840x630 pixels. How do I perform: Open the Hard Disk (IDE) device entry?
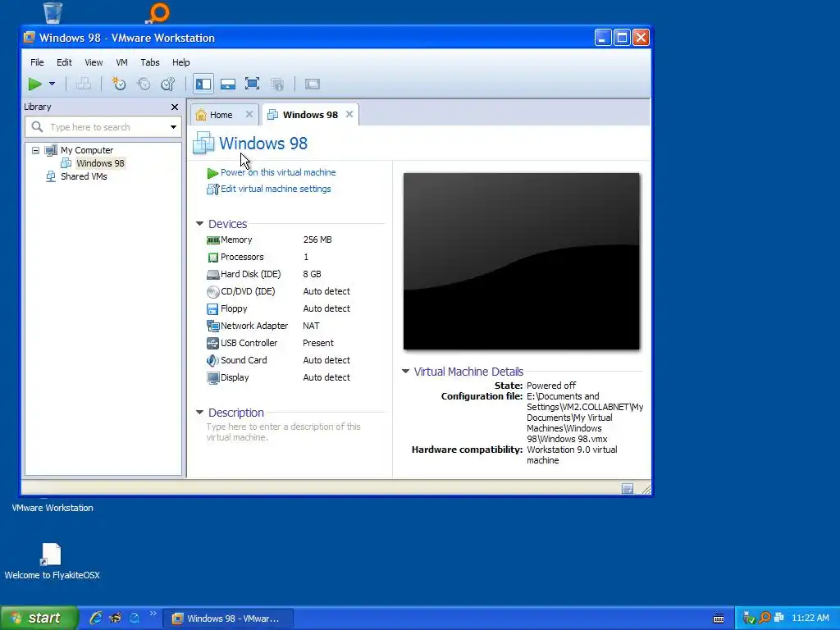(x=250, y=274)
